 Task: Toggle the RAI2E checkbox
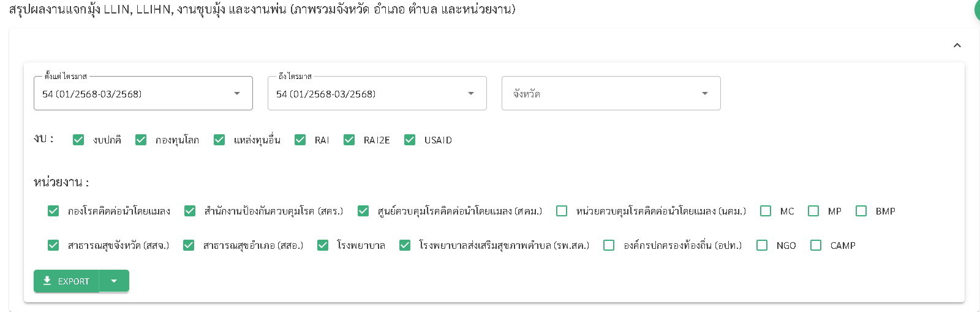[x=349, y=140]
